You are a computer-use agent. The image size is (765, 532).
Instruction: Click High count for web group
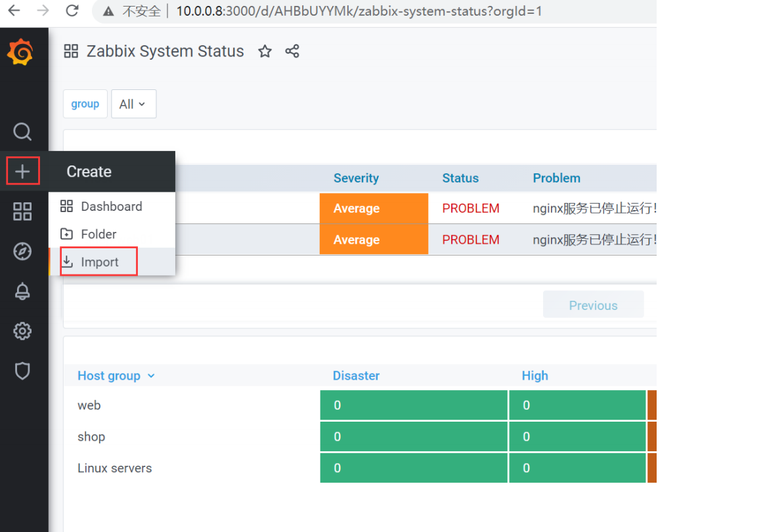[578, 405]
